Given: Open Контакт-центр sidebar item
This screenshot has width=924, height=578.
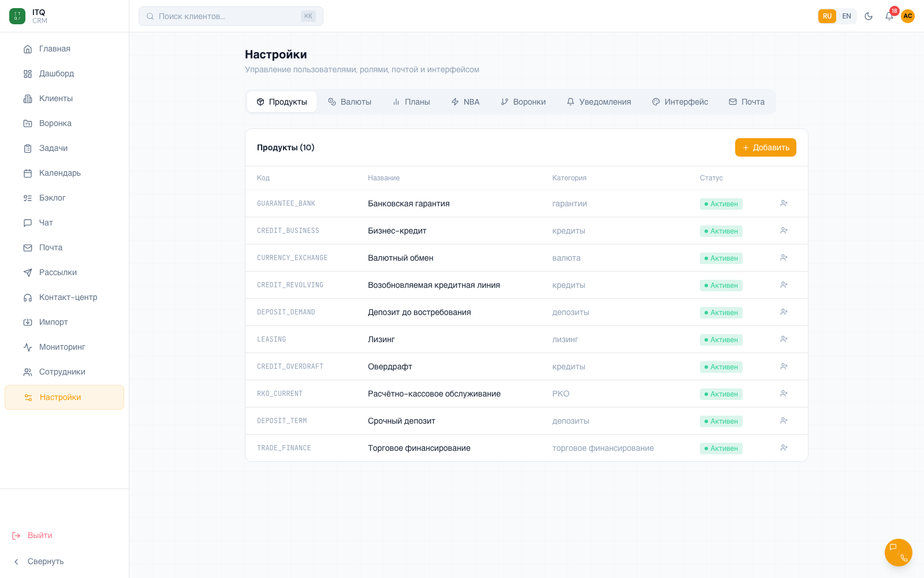Looking at the screenshot, I should [x=64, y=297].
